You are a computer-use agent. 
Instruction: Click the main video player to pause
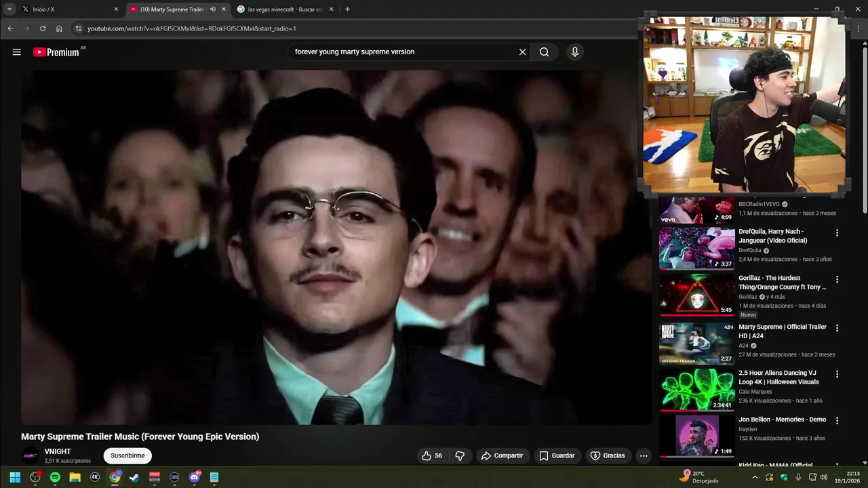pos(336,247)
